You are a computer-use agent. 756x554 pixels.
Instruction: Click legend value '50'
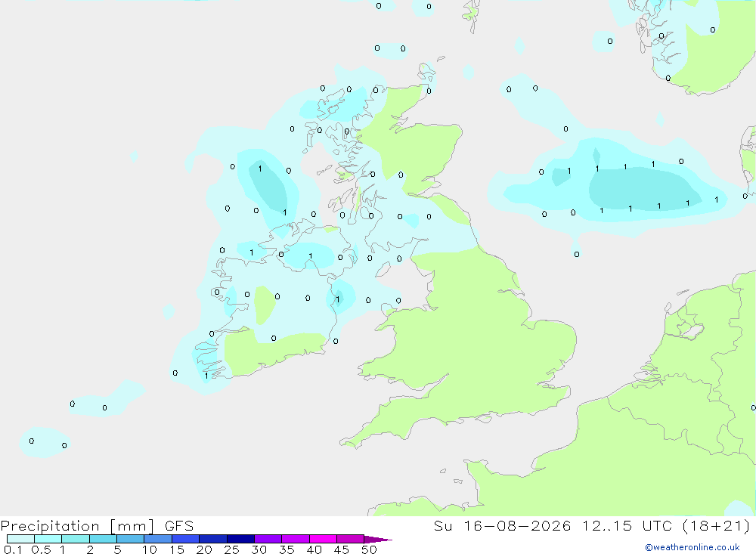click(x=369, y=549)
